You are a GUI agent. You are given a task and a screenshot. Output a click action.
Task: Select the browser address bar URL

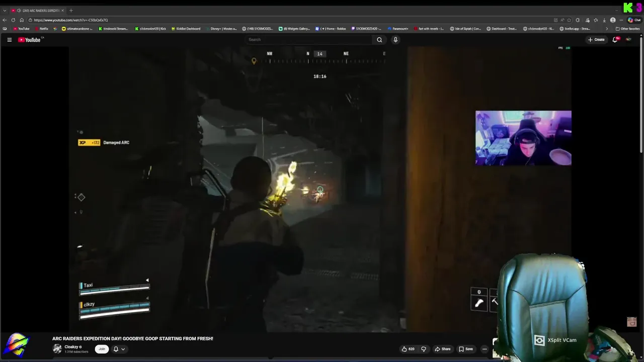coord(71,20)
